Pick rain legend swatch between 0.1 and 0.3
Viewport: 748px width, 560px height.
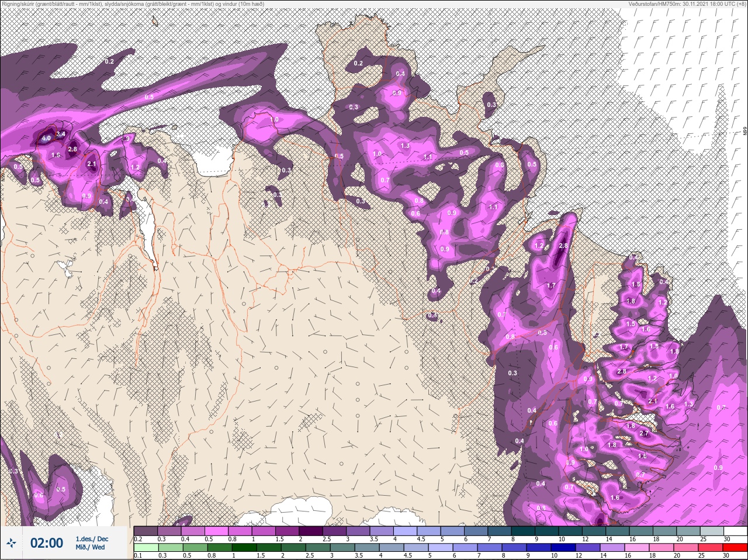tap(146, 548)
